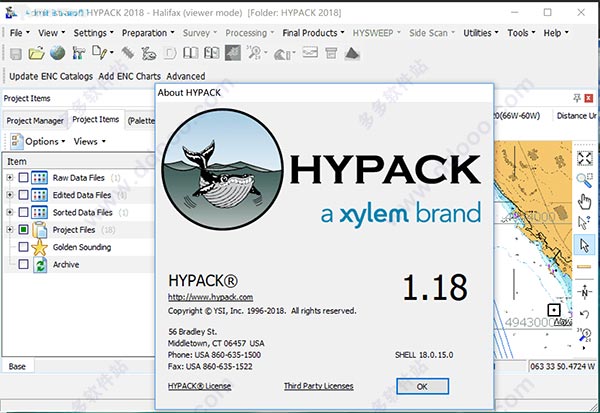The width and height of the screenshot is (600, 413).
Task: Click the wave tide tool toolbar icon
Action: [282, 54]
